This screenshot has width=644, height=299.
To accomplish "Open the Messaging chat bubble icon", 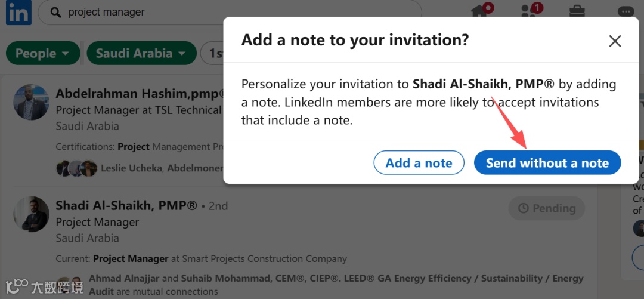I will (626, 11).
